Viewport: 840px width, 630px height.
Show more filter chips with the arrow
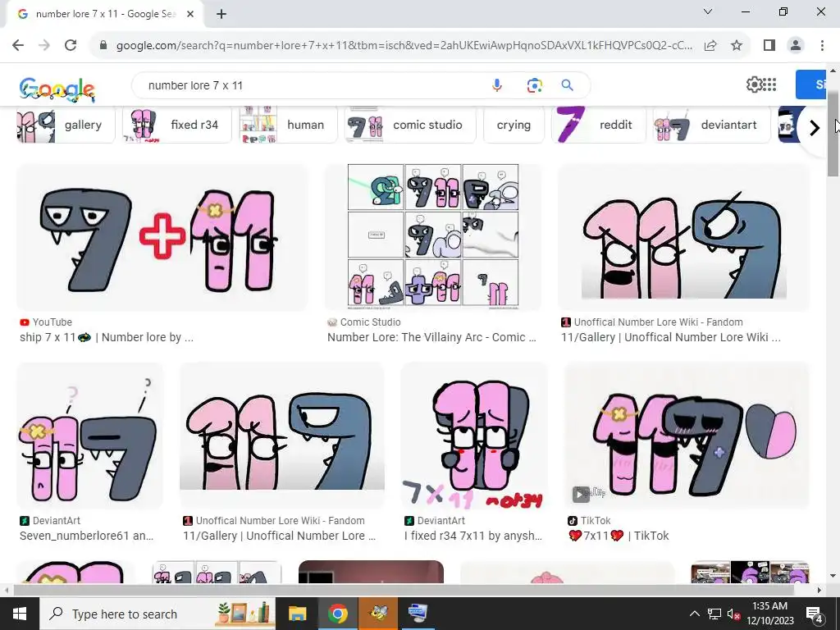[x=815, y=127]
